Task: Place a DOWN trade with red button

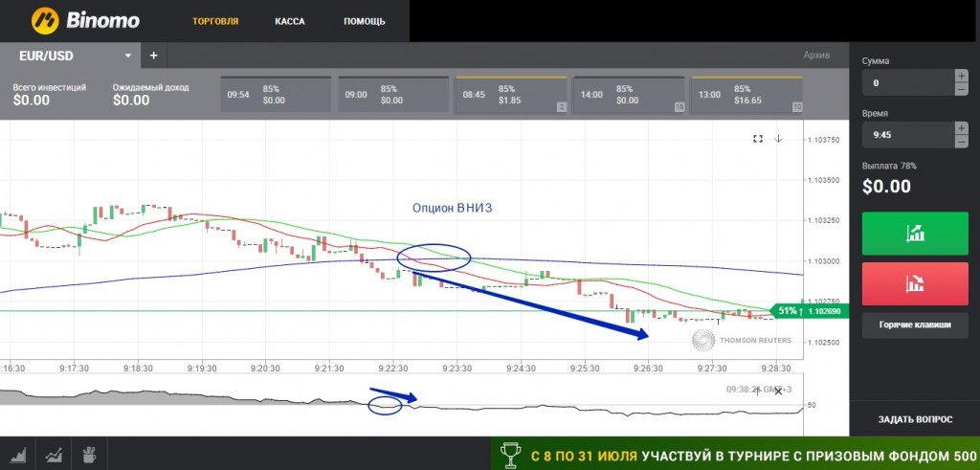Action: [915, 283]
